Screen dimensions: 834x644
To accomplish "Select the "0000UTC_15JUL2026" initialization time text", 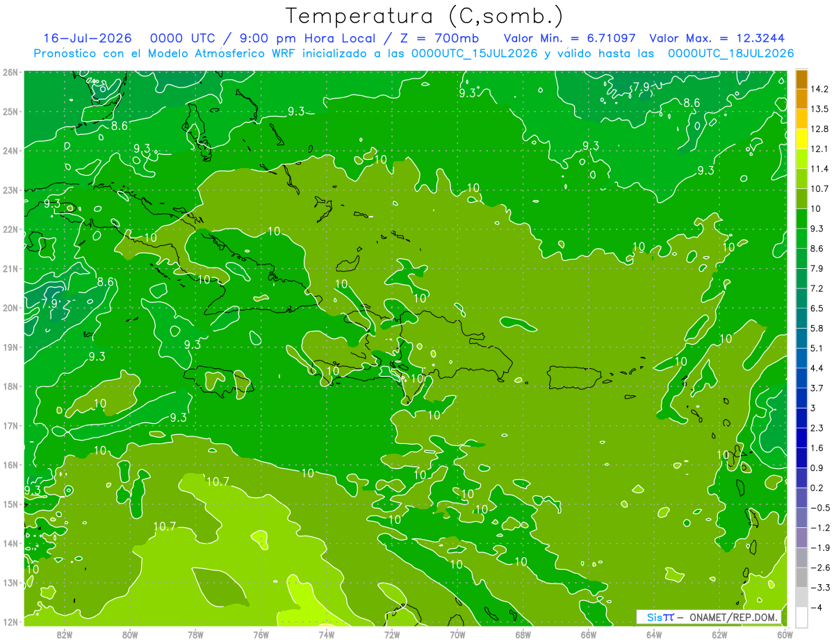I will (475, 53).
